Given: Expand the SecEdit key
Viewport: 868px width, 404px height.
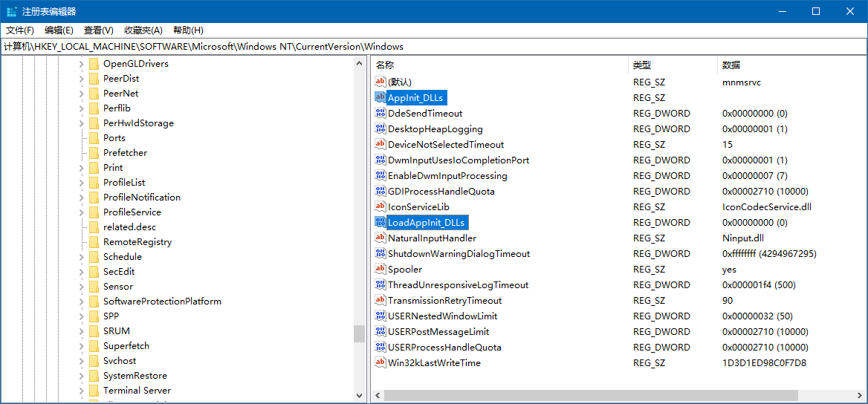Looking at the screenshot, I should 82,272.
